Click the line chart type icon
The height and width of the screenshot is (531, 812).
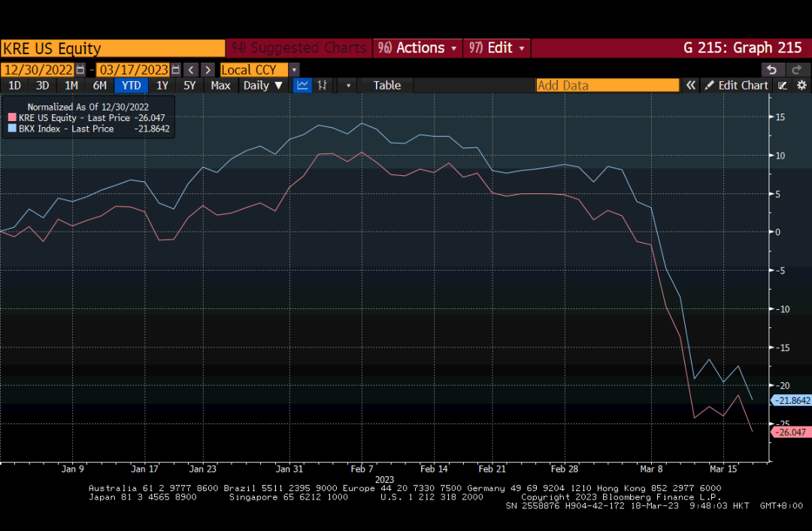point(302,85)
